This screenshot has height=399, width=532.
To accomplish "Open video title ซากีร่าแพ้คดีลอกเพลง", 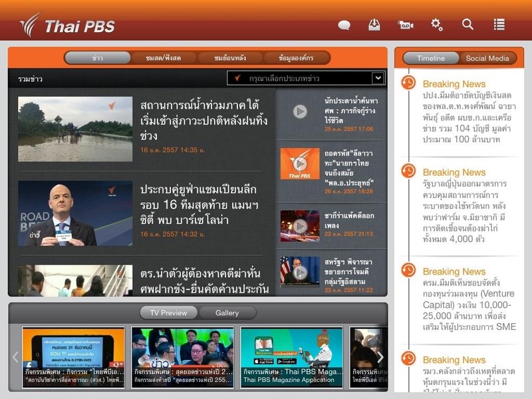I will click(349, 221).
